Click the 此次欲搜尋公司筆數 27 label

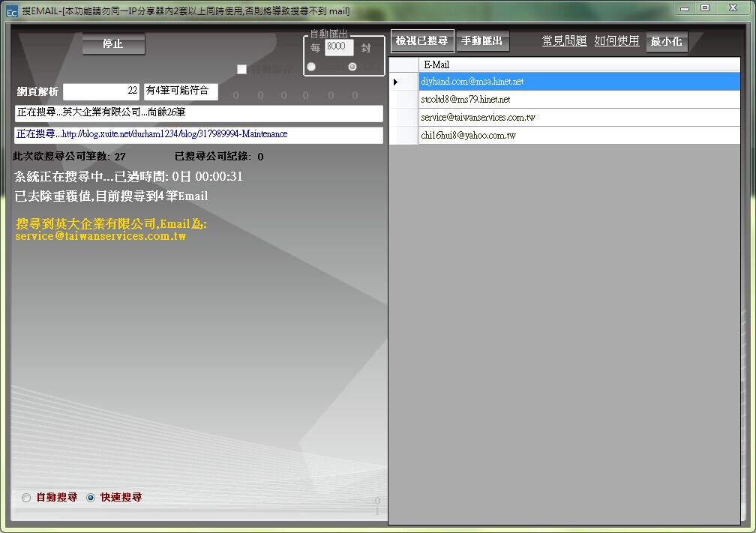coord(69,156)
